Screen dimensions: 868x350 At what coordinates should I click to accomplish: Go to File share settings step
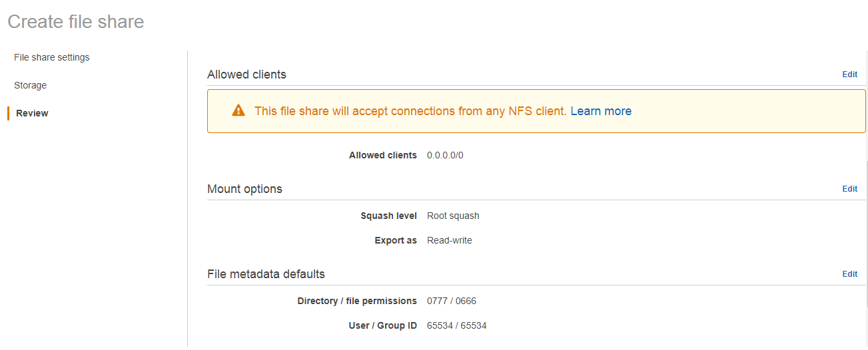(51, 57)
